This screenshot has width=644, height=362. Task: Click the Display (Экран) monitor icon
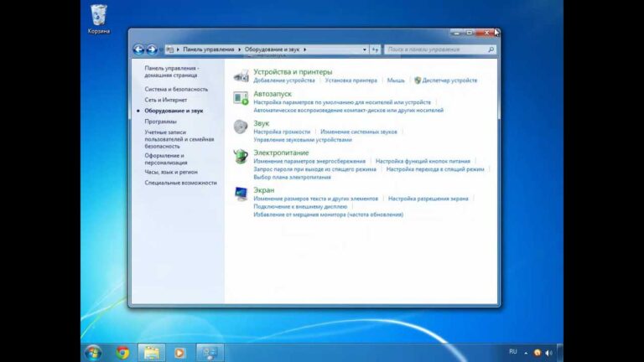pos(241,194)
